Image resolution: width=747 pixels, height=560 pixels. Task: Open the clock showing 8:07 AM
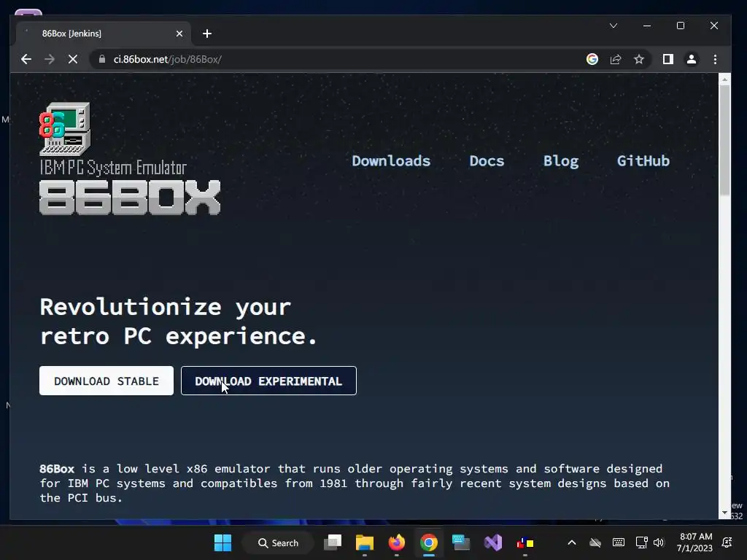click(x=694, y=542)
